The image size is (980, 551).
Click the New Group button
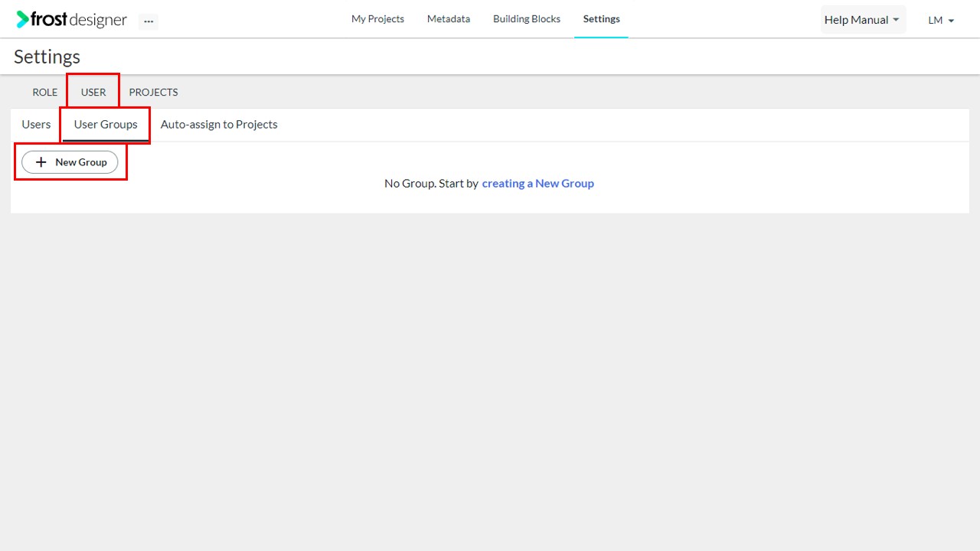pyautogui.click(x=70, y=162)
